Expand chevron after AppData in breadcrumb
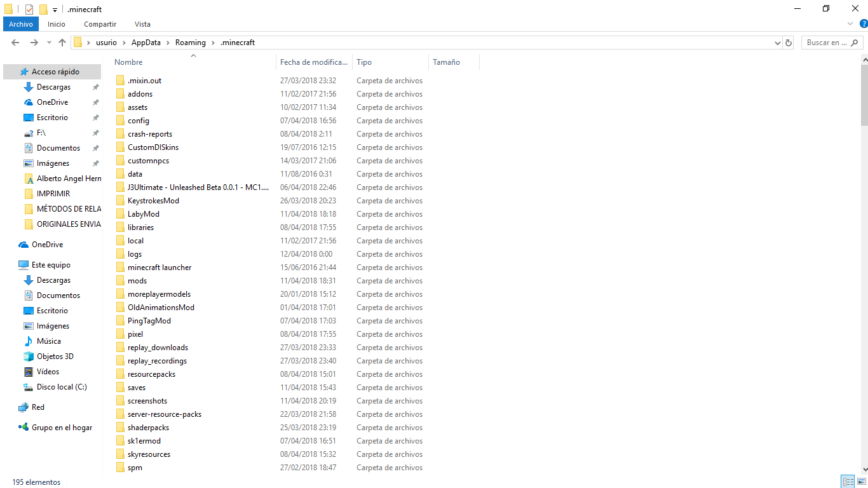 (x=168, y=43)
